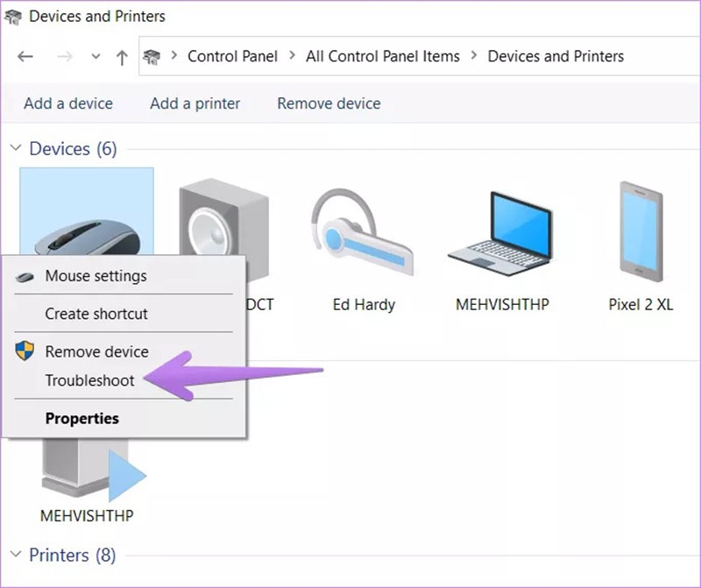Click the Pixel 2 XL label
This screenshot has width=701, height=588.
pyautogui.click(x=641, y=305)
